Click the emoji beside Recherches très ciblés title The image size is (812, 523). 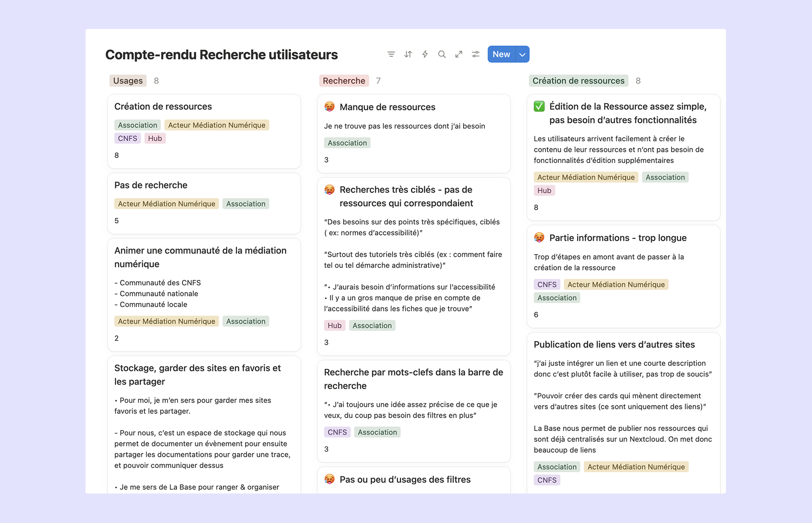330,189
